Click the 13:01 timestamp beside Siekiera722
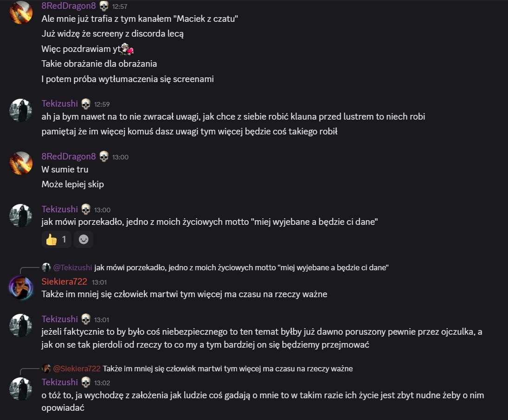 [99, 282]
